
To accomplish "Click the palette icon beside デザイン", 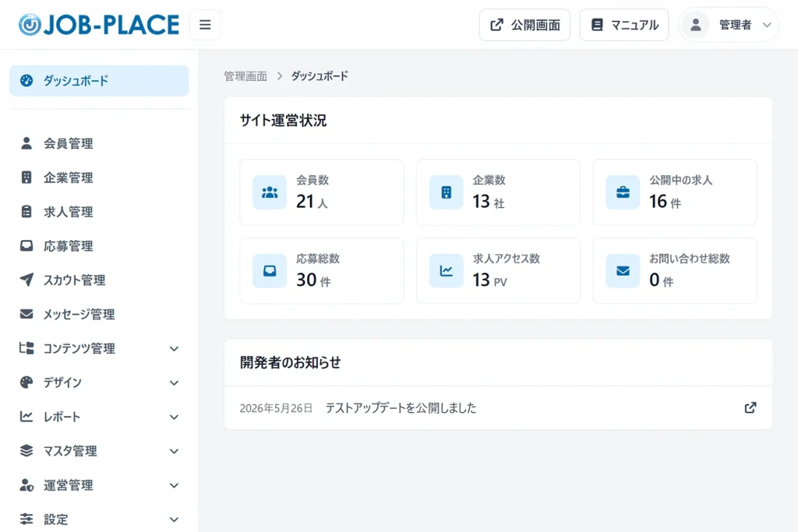I will pos(26,382).
